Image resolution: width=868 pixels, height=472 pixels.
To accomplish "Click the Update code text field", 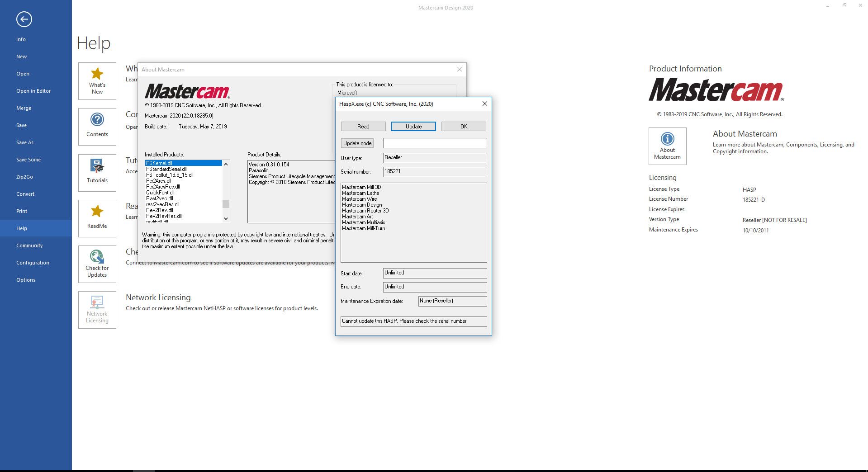I will tap(435, 143).
